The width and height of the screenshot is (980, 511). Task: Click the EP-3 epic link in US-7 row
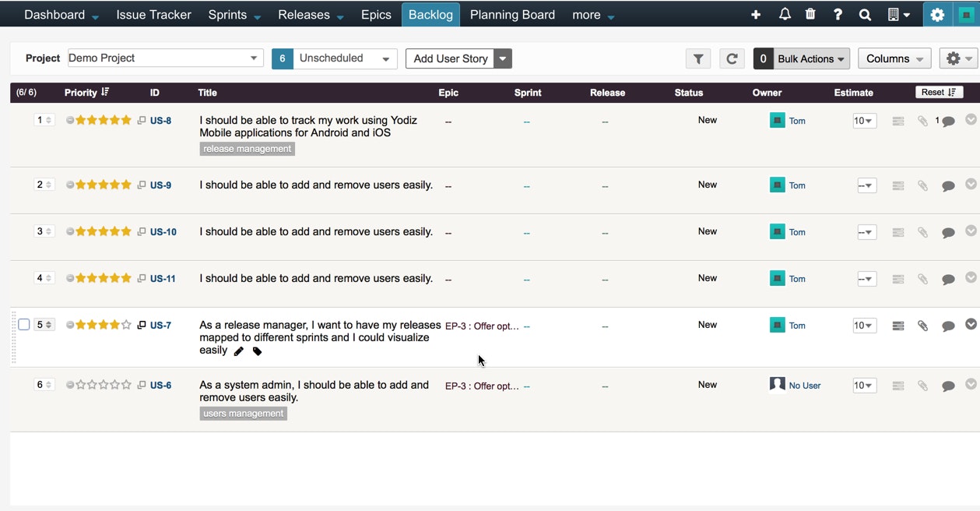[x=482, y=326]
